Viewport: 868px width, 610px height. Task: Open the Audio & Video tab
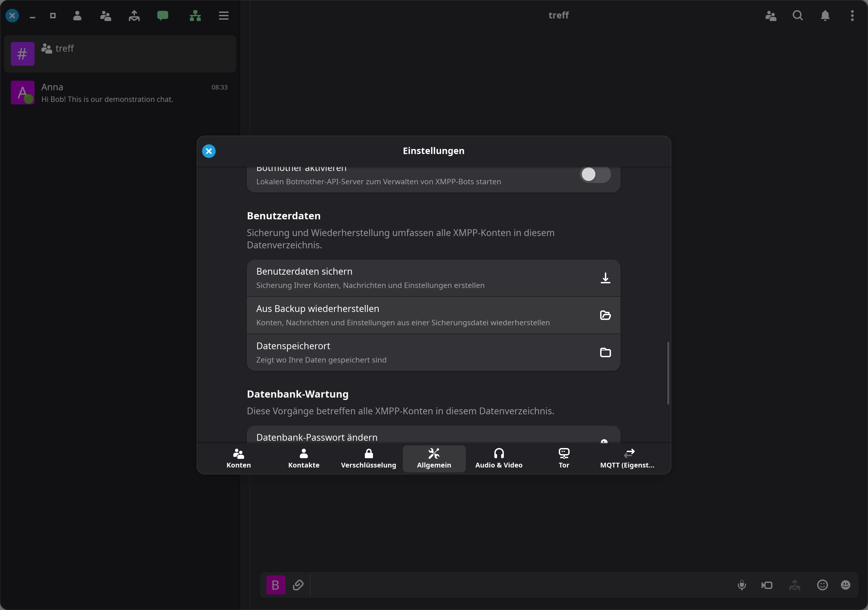point(499,459)
